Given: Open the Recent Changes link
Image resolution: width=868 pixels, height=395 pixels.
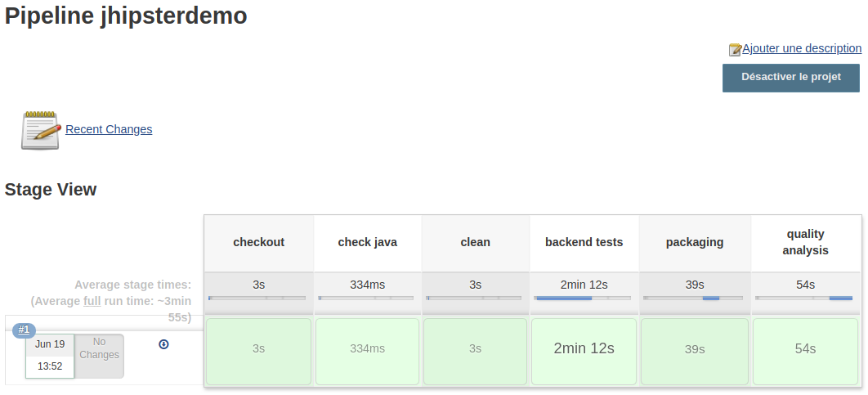Looking at the screenshot, I should (109, 129).
